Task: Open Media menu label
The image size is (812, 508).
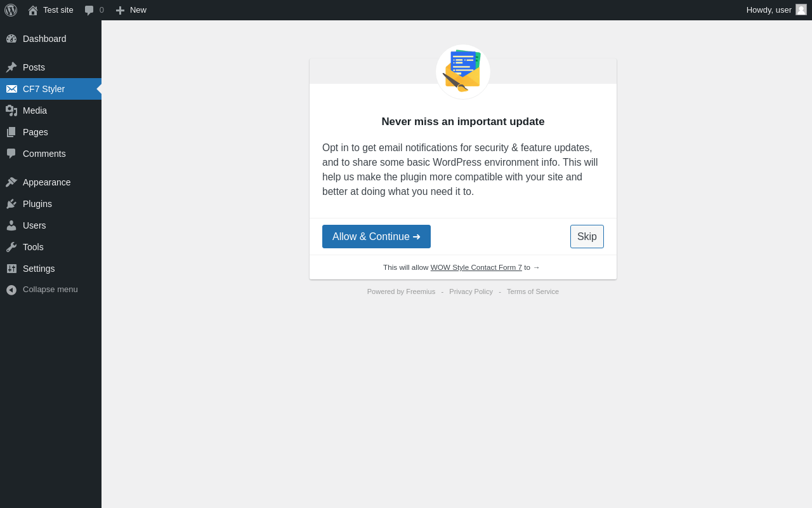Action: pos(35,110)
